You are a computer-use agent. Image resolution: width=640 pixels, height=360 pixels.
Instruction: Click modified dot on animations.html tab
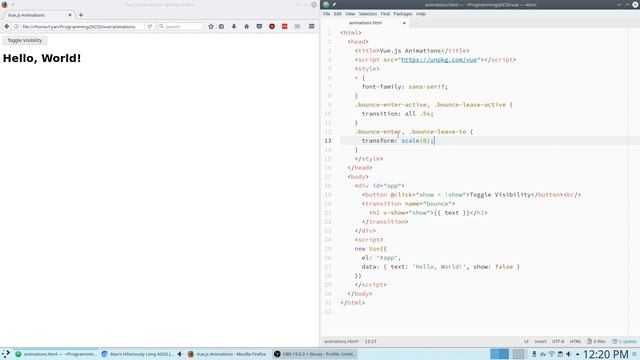pos(404,23)
